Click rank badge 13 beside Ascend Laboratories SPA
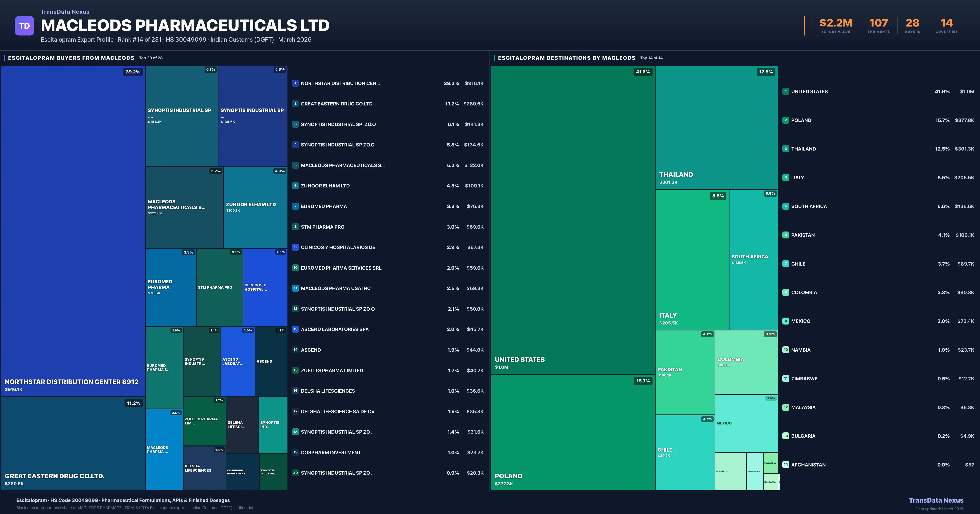Viewport: 980px width, 514px height. coord(295,329)
